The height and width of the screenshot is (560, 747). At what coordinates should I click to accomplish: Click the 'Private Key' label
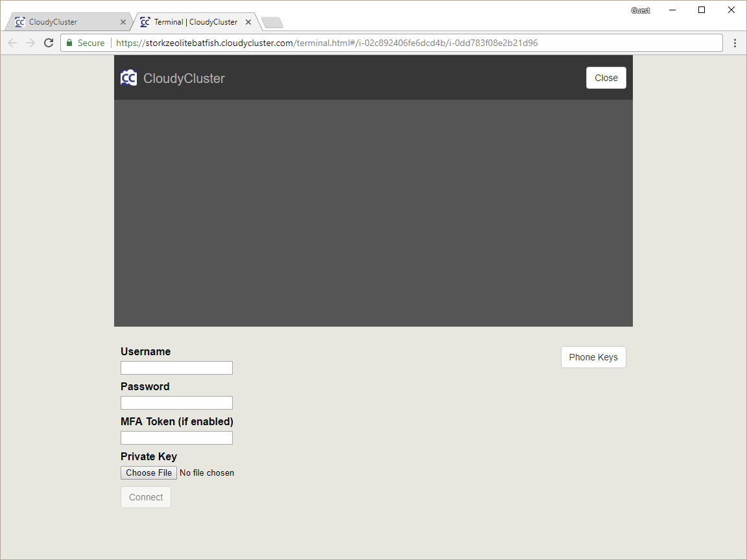(x=148, y=457)
